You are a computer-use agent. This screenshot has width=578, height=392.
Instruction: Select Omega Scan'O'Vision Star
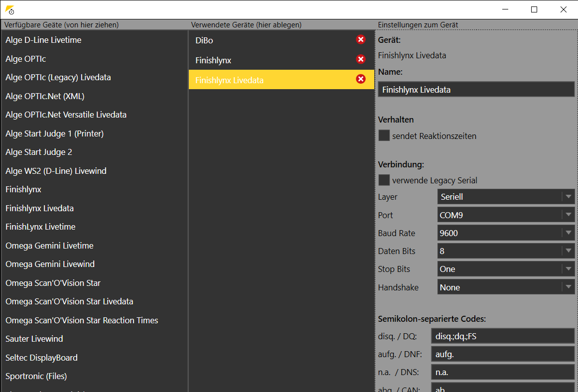[94, 283]
